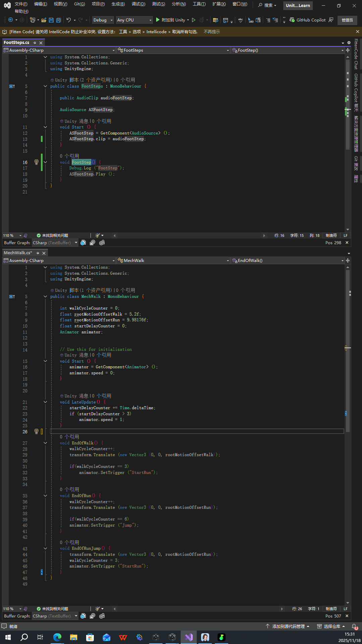
Task: Click 添加到源代码管理 in the status bar
Action: (x=288, y=626)
